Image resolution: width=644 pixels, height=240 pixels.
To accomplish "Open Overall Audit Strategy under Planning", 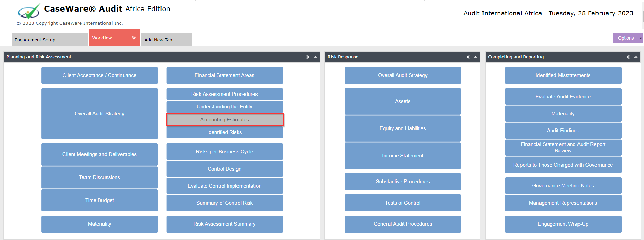I will coord(100,114).
